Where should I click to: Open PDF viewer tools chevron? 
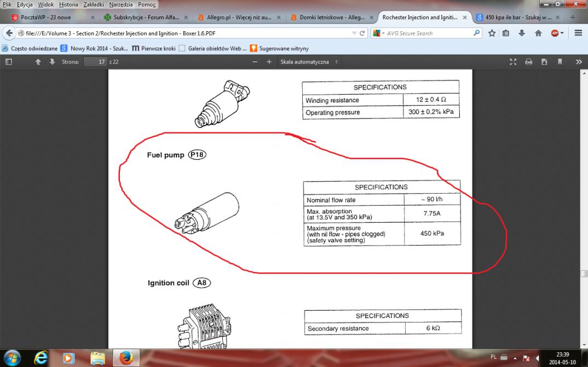(579, 62)
